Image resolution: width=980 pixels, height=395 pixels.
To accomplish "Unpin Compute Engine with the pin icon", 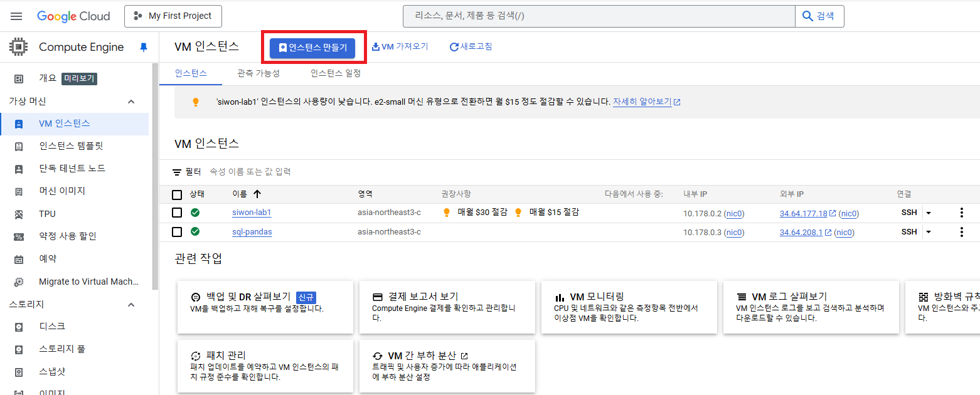I will tap(144, 48).
